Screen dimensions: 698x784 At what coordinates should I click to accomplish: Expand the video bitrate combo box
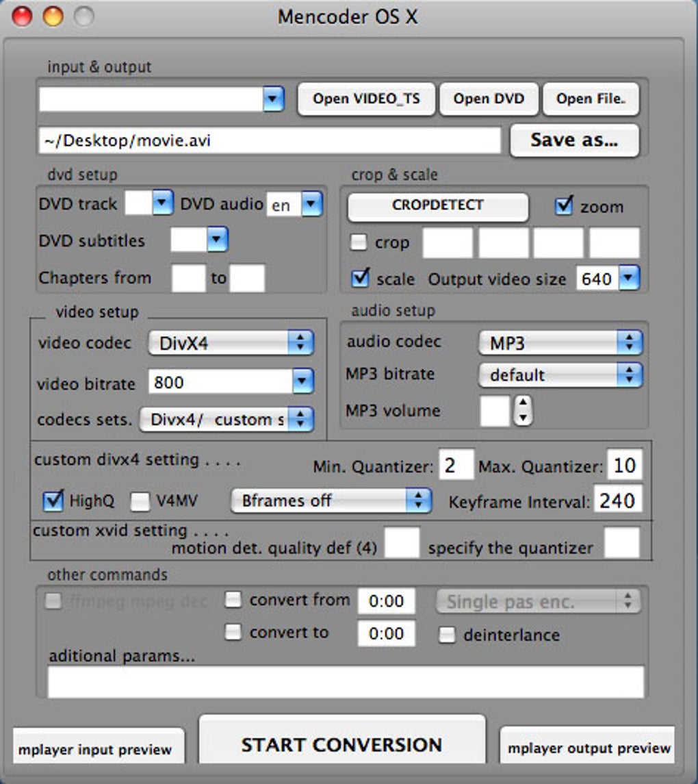click(302, 382)
